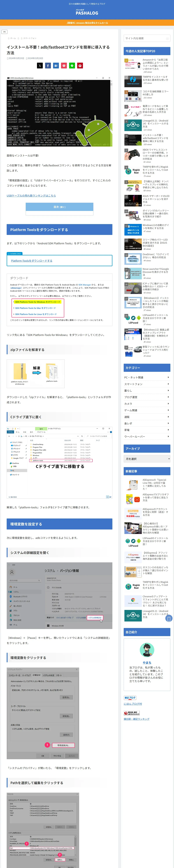The image size is (174, 868).
Task: Open the Amazon 毎日お得なタイムセール banner link
Action: 87,23
